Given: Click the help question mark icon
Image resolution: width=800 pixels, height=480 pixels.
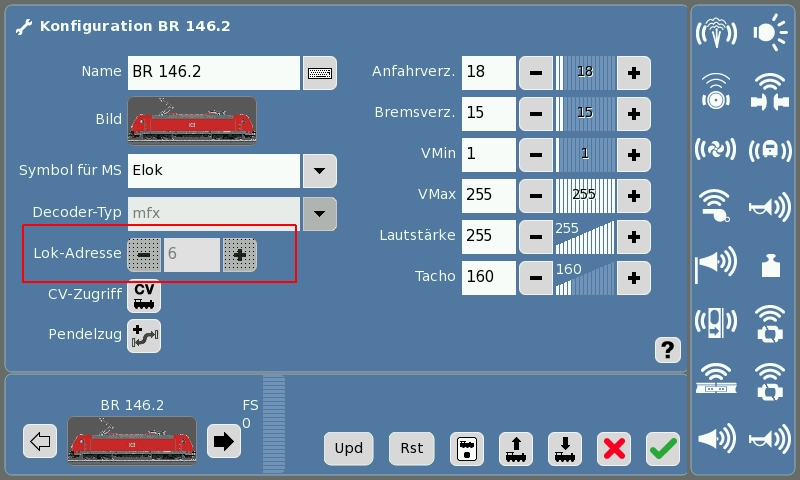Looking at the screenshot, I should tap(667, 350).
